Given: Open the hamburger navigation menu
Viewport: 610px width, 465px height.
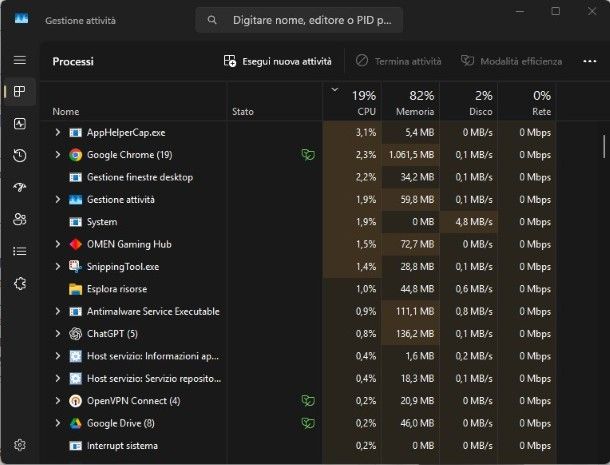Looking at the screenshot, I should click(x=20, y=60).
